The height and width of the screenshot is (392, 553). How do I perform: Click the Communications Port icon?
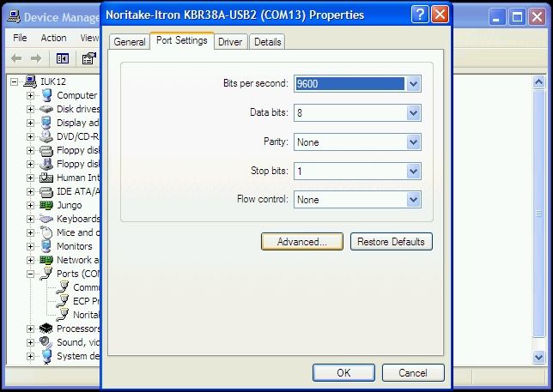63,287
